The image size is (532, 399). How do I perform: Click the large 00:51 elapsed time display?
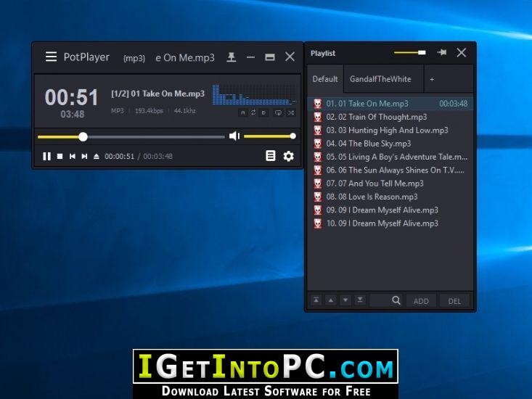click(72, 98)
